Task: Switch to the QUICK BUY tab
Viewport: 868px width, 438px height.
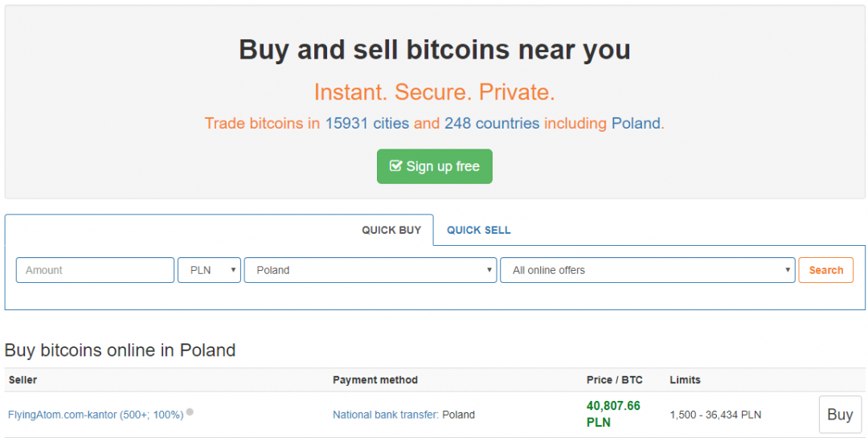Action: (x=391, y=230)
